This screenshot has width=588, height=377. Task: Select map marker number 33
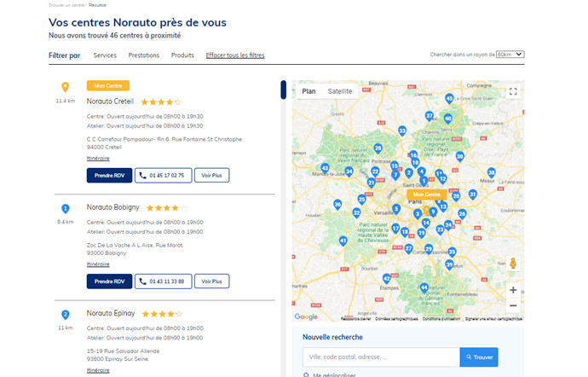click(402, 131)
